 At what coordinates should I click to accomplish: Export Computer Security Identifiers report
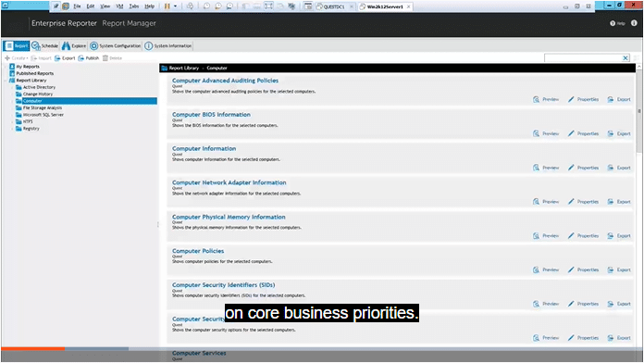(x=619, y=305)
